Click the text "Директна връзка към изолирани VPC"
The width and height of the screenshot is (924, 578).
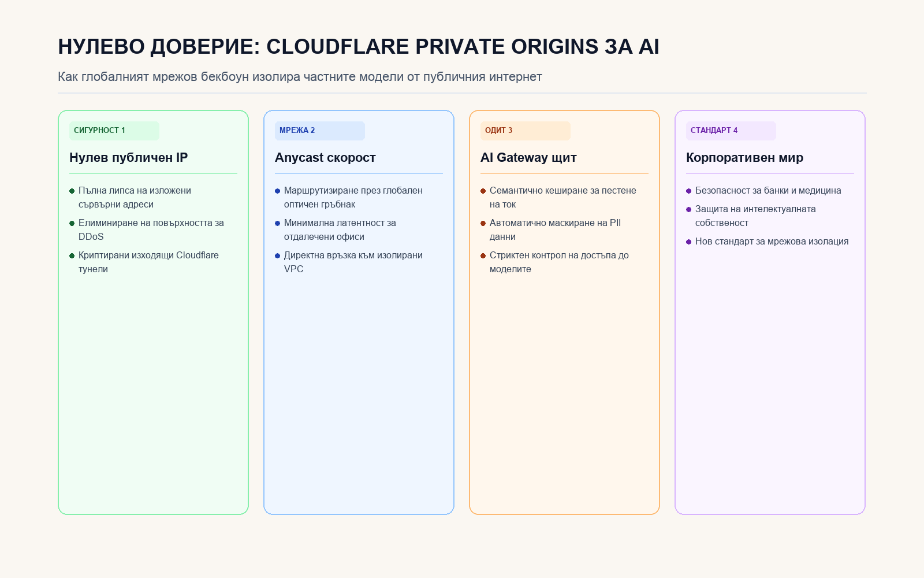pos(353,262)
